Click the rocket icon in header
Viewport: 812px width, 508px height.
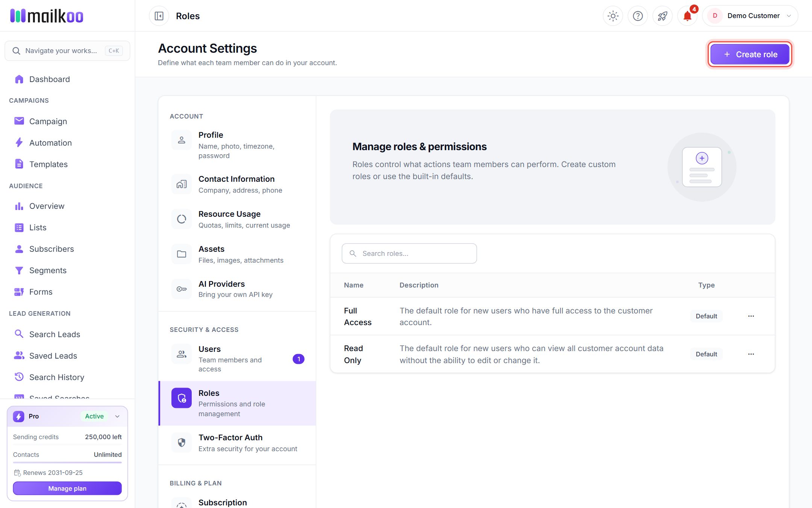[662, 16]
